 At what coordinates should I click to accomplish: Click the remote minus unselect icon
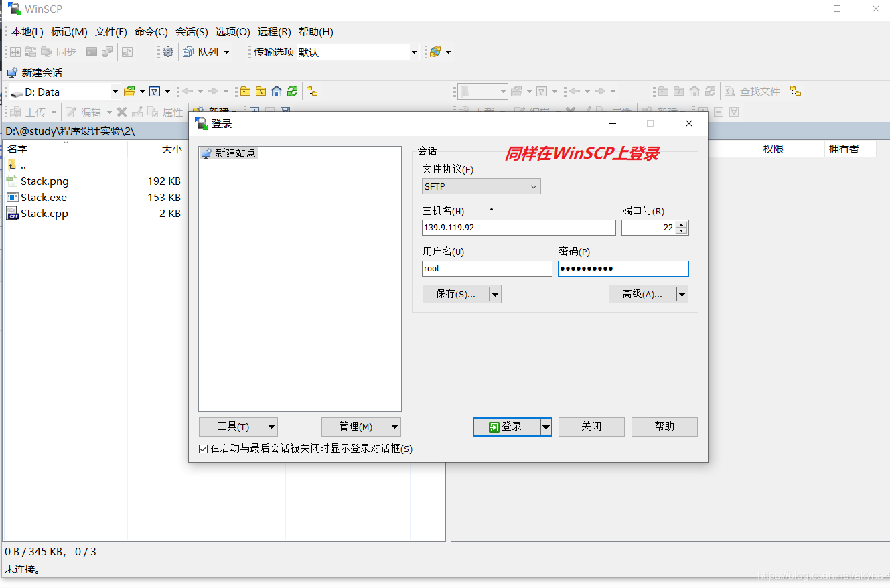coord(718,112)
